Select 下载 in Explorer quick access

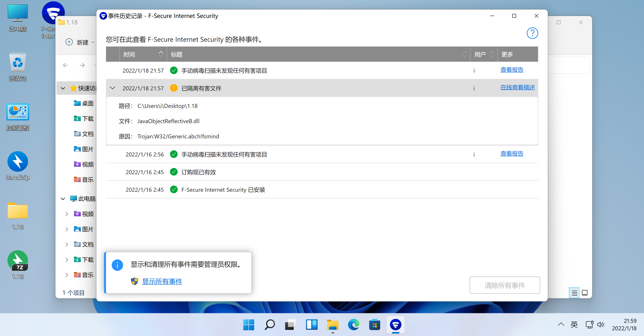click(83, 119)
